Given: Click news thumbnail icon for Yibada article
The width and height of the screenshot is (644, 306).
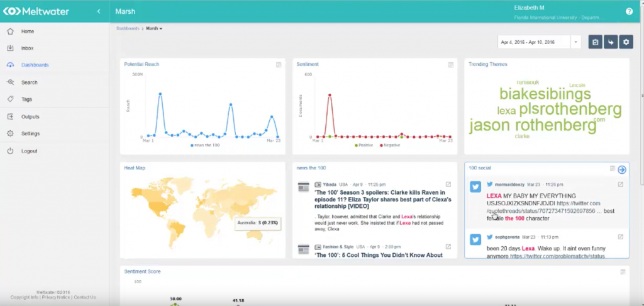Looking at the screenshot, I should (x=304, y=187).
